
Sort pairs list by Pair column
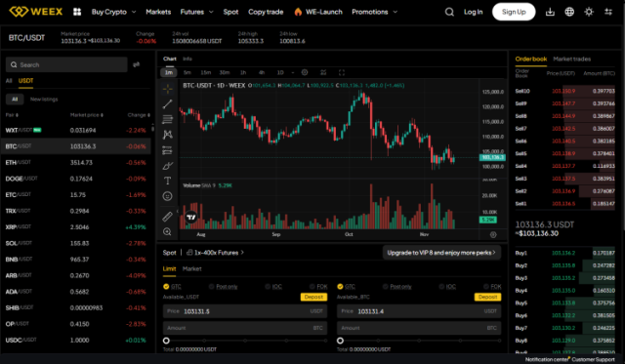pos(12,115)
